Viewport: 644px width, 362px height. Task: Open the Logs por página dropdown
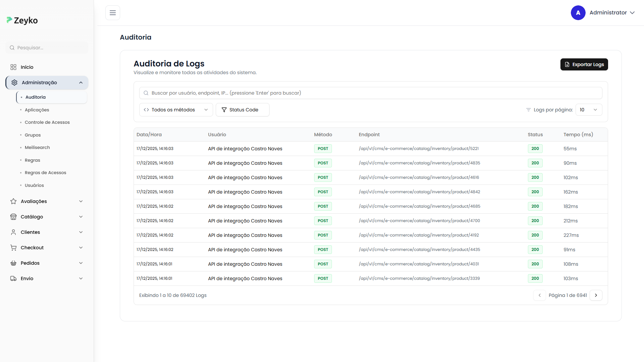click(x=589, y=110)
